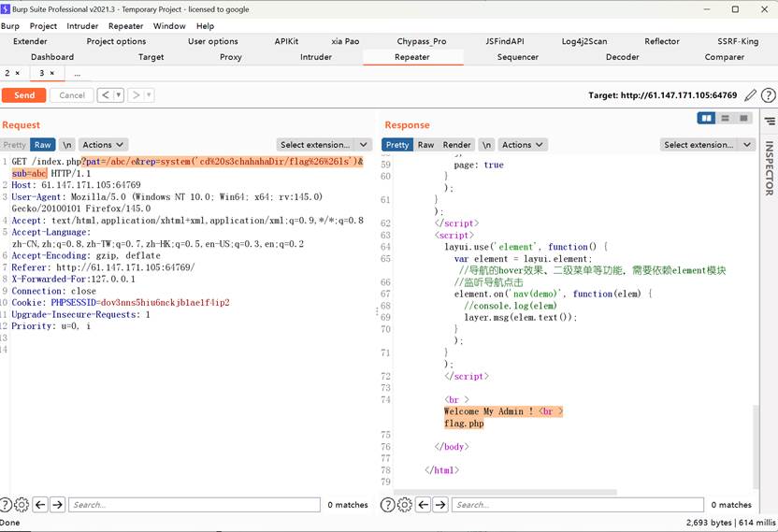Close Repeater sub-tab 2

coord(18,73)
